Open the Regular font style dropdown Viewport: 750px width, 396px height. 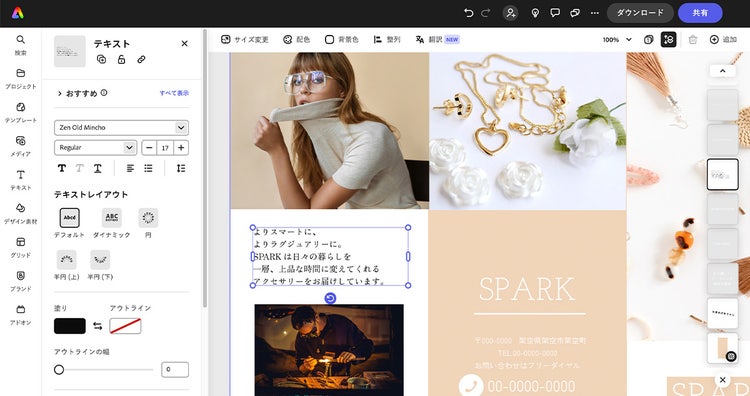[96, 148]
